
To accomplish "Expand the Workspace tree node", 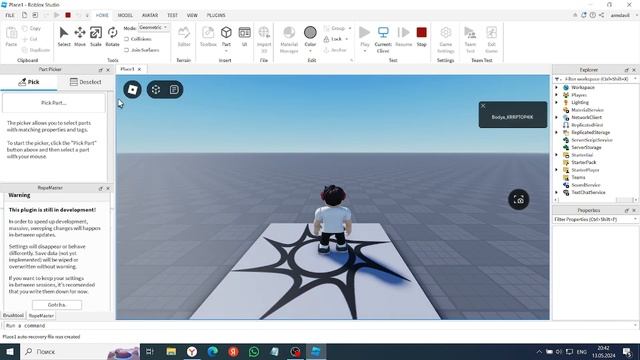I will 556,87.
